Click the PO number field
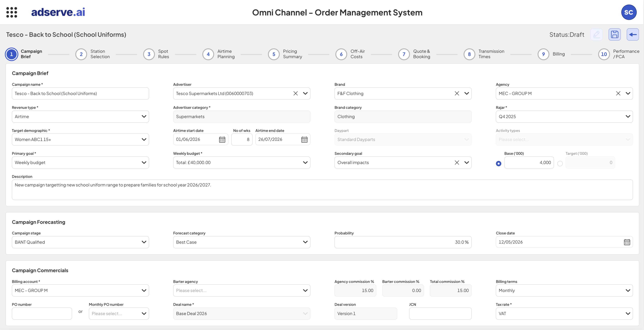644x330 pixels. [42, 313]
